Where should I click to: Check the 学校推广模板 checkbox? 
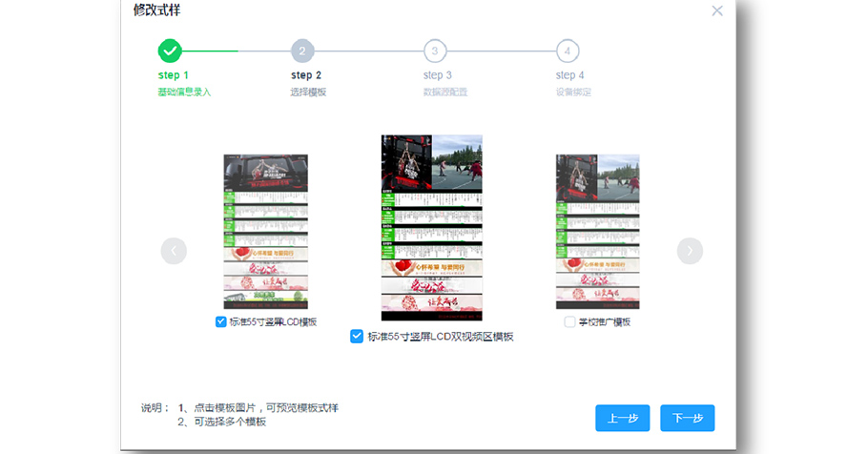(569, 322)
